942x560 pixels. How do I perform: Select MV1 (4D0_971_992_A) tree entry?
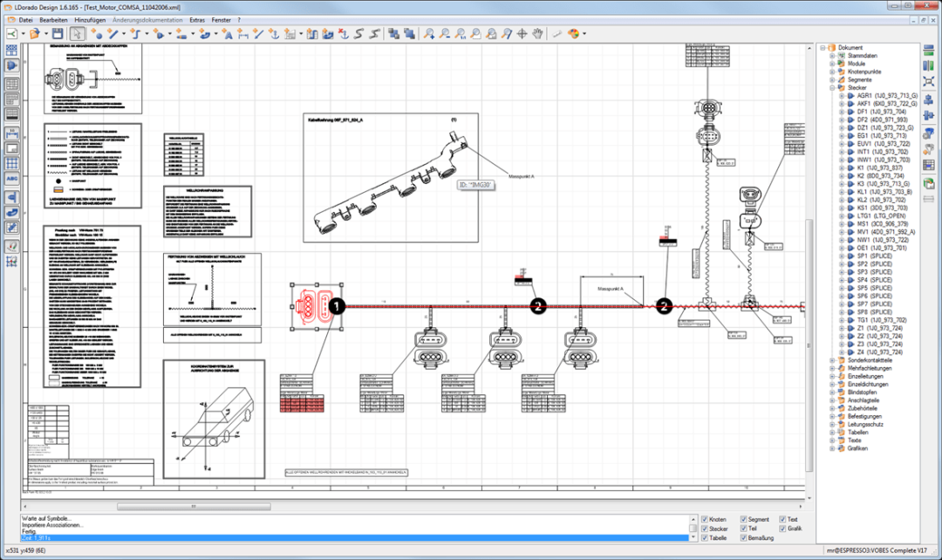(885, 232)
